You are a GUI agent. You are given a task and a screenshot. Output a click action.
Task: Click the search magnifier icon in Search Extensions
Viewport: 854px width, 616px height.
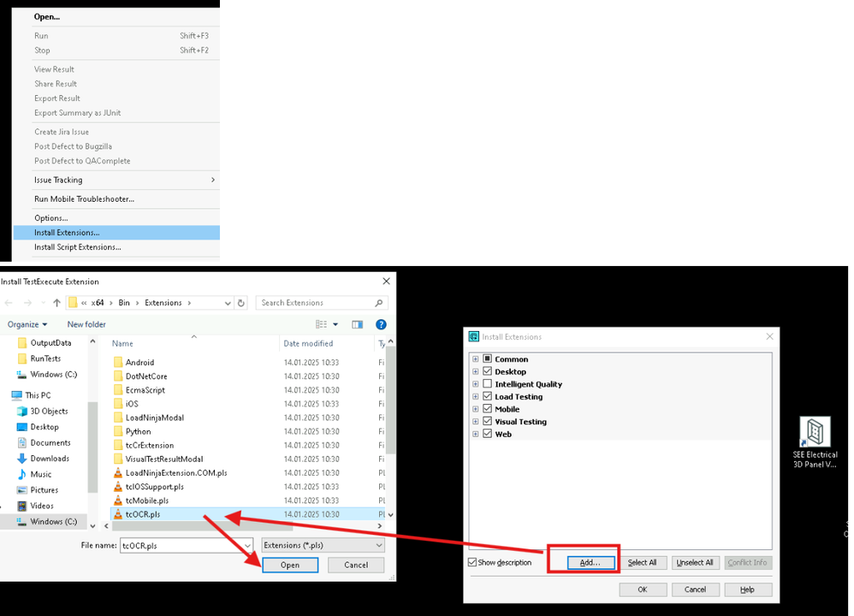pos(379,303)
